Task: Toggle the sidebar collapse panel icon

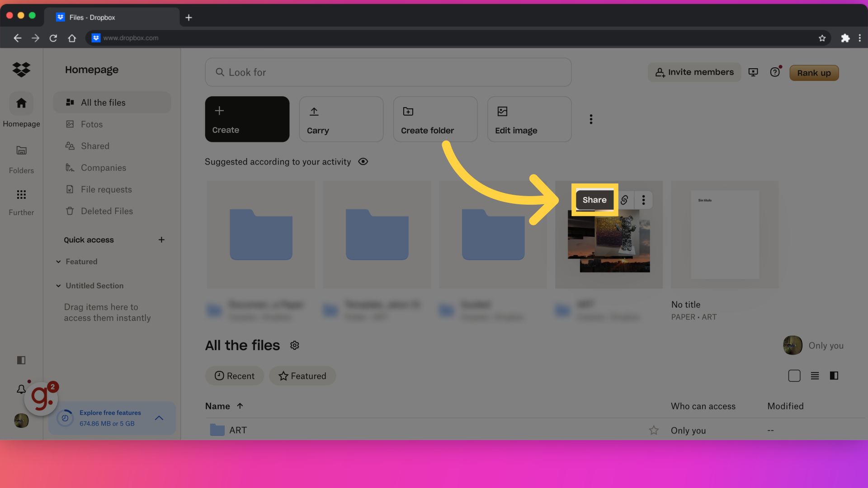Action: pos(21,360)
